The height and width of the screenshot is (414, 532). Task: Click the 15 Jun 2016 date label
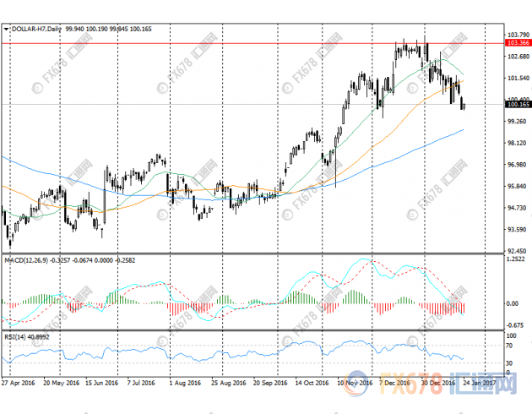click(x=100, y=382)
